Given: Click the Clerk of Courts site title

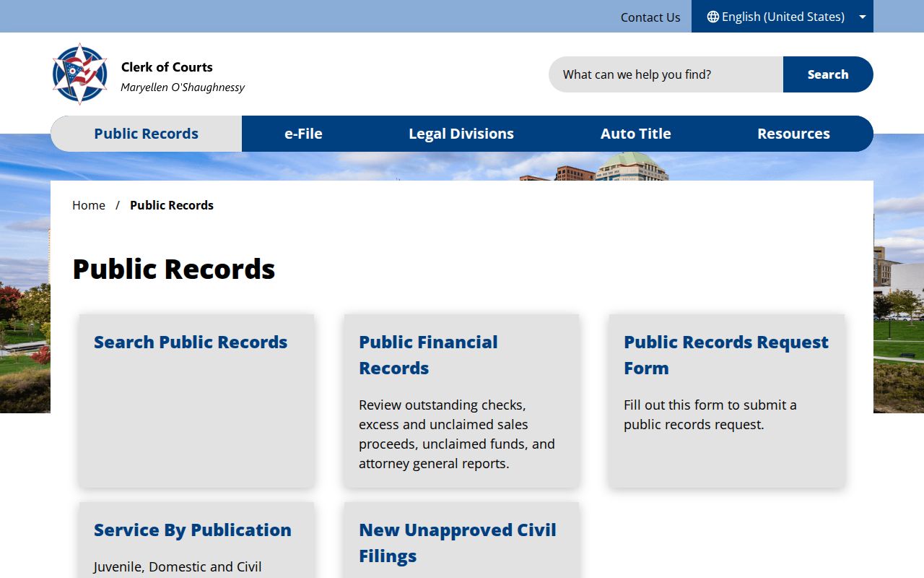Looking at the screenshot, I should click(x=167, y=67).
